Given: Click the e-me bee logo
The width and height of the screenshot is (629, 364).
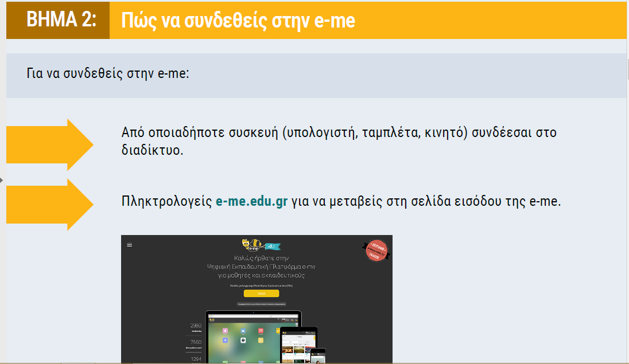Looking at the screenshot, I should 251,245.
